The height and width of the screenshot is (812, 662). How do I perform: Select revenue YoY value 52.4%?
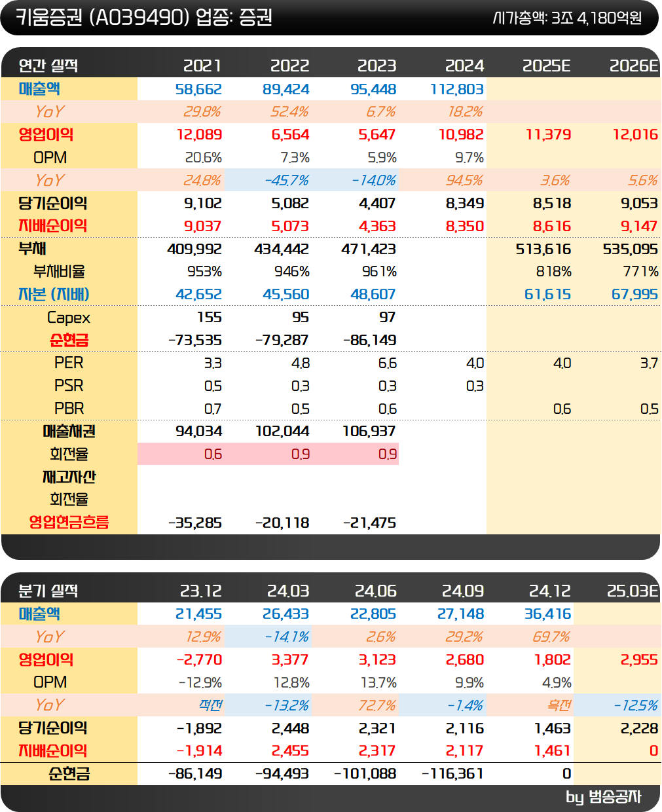tap(290, 112)
